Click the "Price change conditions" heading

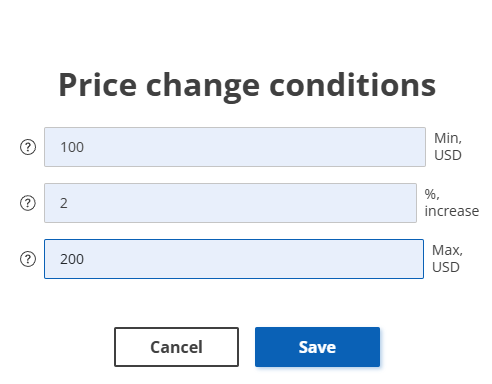click(247, 86)
